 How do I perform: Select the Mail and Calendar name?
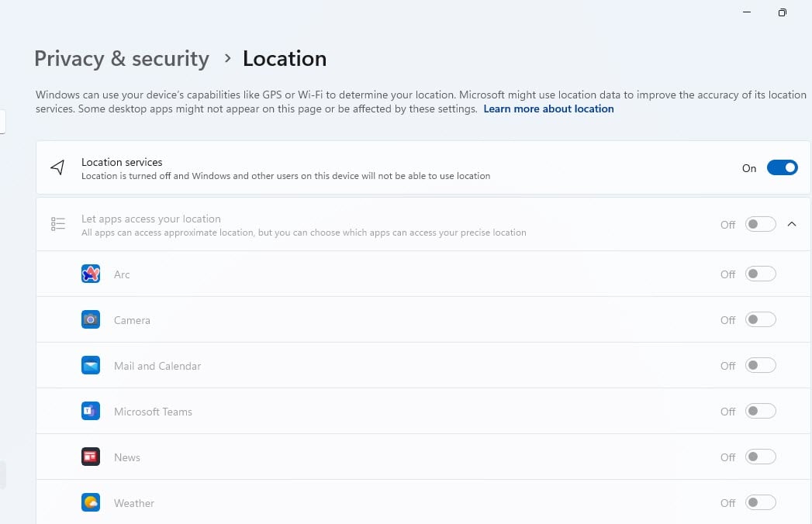[157, 366]
